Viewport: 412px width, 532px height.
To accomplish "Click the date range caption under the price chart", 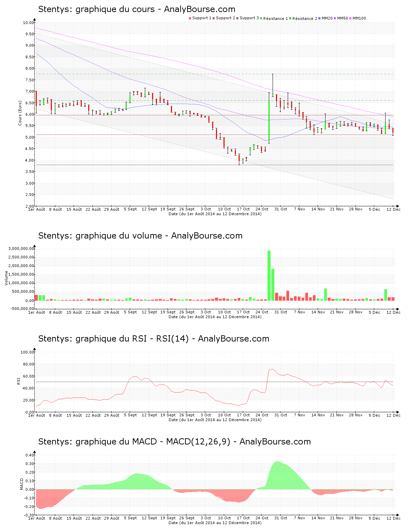I will (x=215, y=214).
